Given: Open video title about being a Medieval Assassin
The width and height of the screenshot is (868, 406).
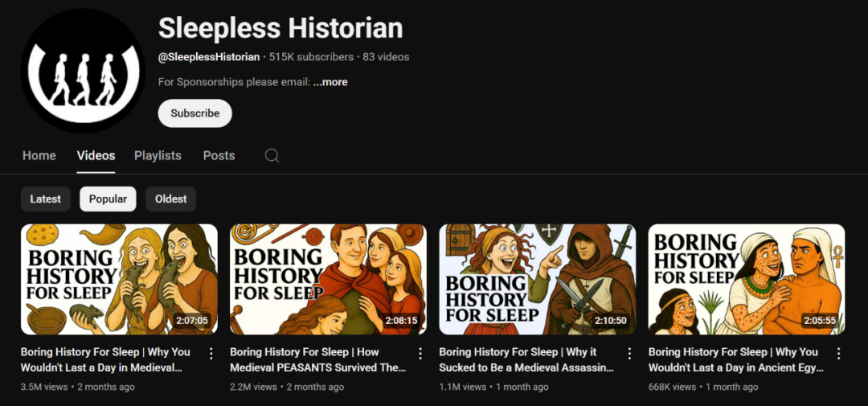Looking at the screenshot, I should (x=526, y=359).
